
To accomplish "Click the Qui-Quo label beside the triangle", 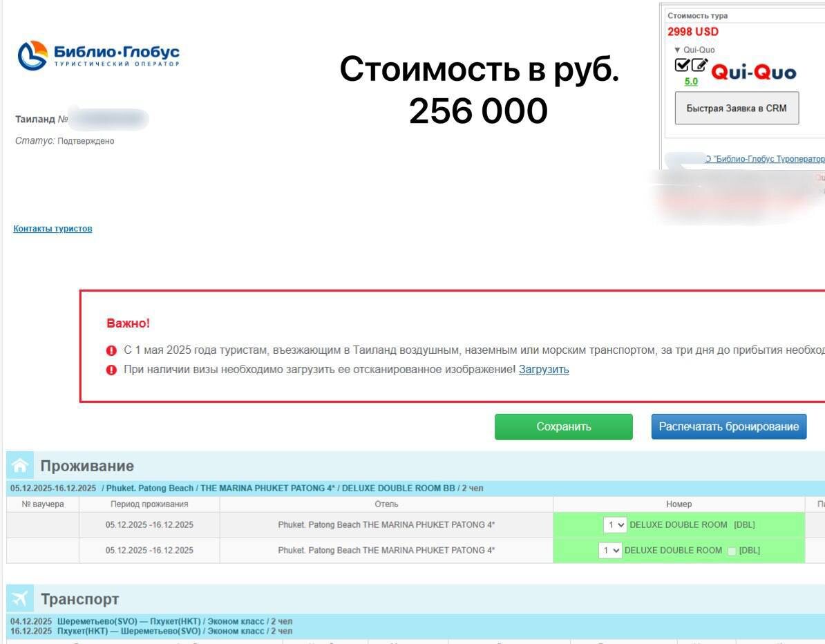I will coord(699,50).
